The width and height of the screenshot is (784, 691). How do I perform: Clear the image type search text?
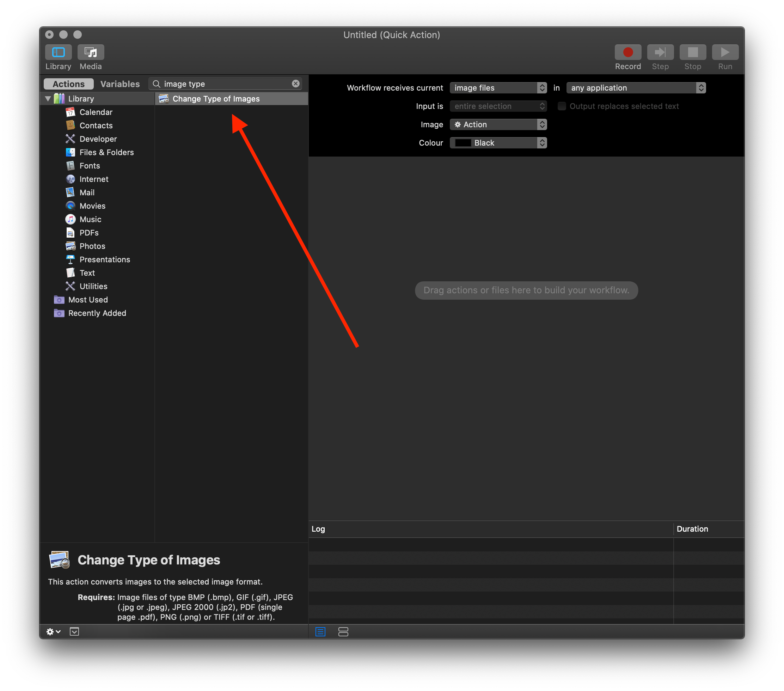coord(295,84)
